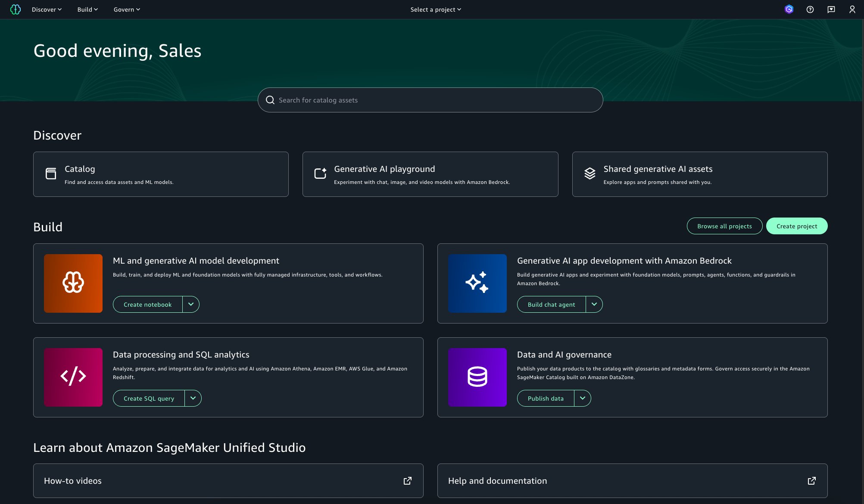Screen dimensions: 864x504
Task: Click the Build chat agent button
Action: tap(551, 305)
